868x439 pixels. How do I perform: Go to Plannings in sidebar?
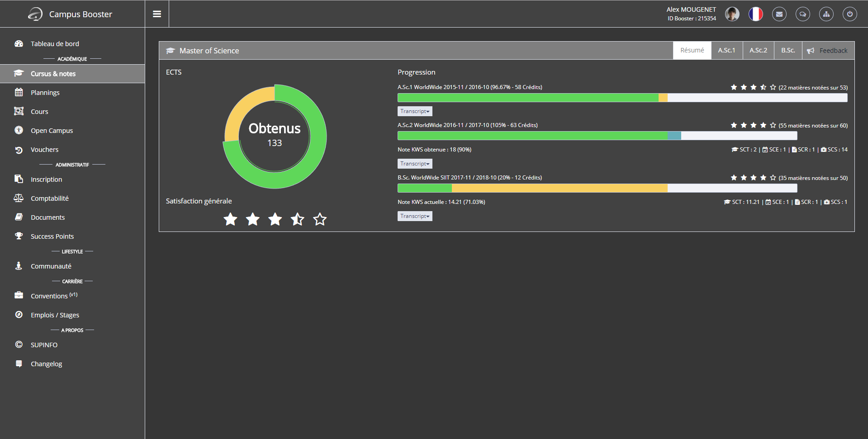tap(45, 93)
